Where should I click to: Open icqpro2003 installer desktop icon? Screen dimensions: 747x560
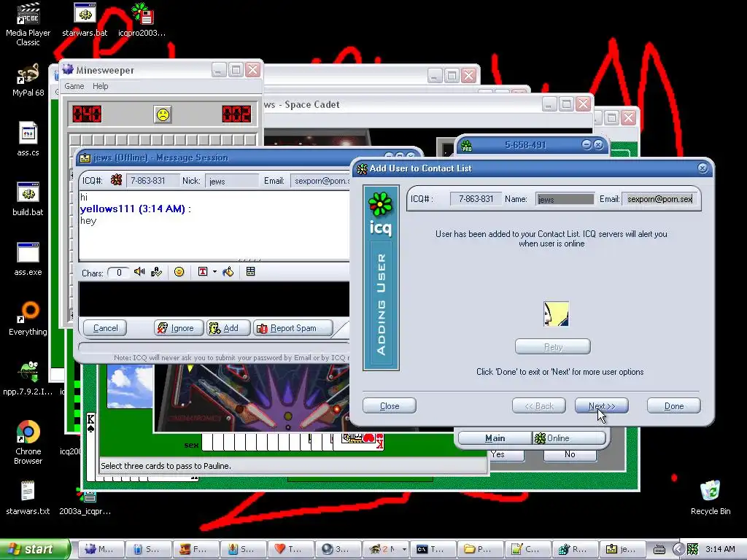[142, 20]
